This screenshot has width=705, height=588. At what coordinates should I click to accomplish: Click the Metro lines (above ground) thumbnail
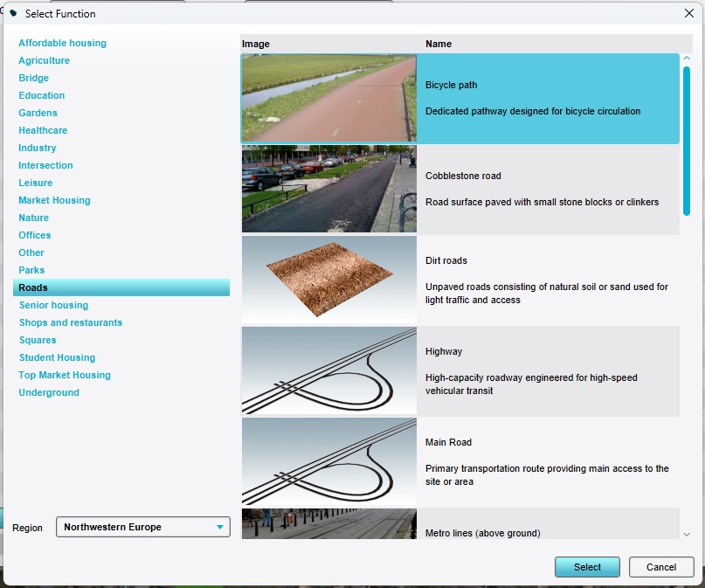point(329,523)
